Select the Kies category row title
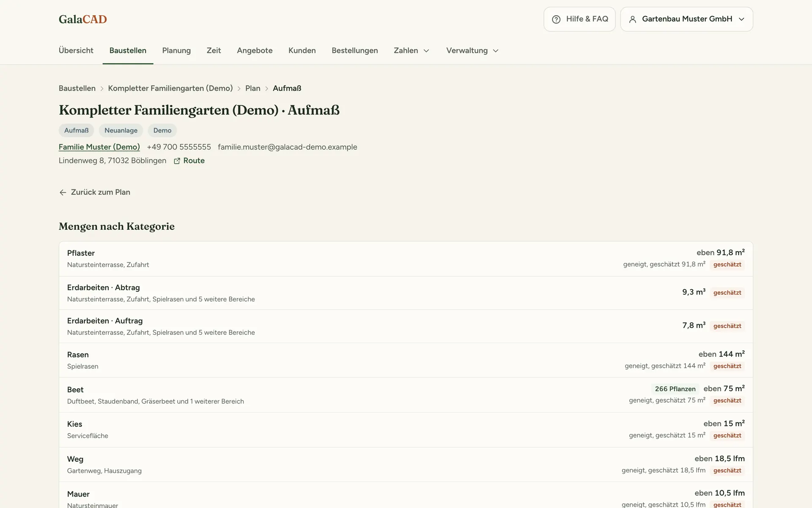The width and height of the screenshot is (812, 508). pos(74,424)
